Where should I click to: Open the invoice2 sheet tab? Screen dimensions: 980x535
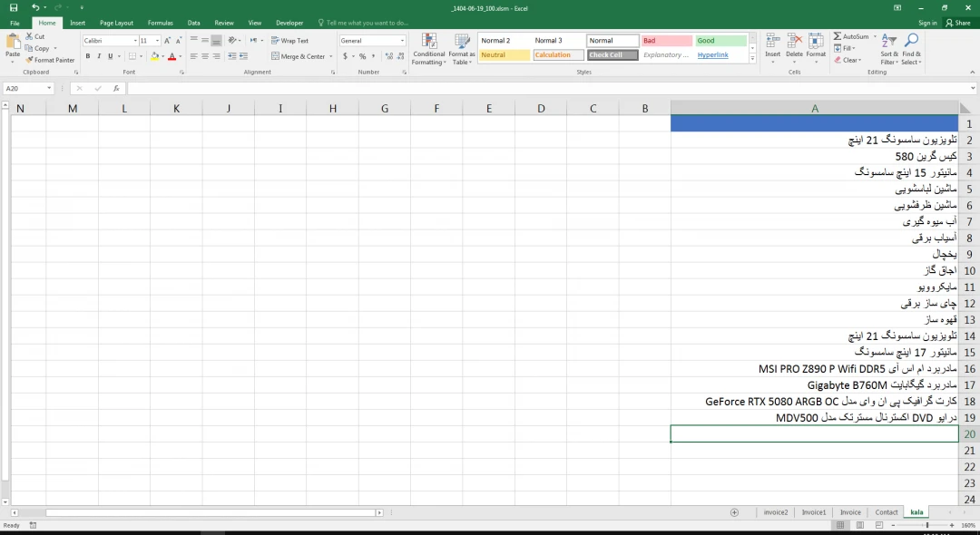pos(776,512)
